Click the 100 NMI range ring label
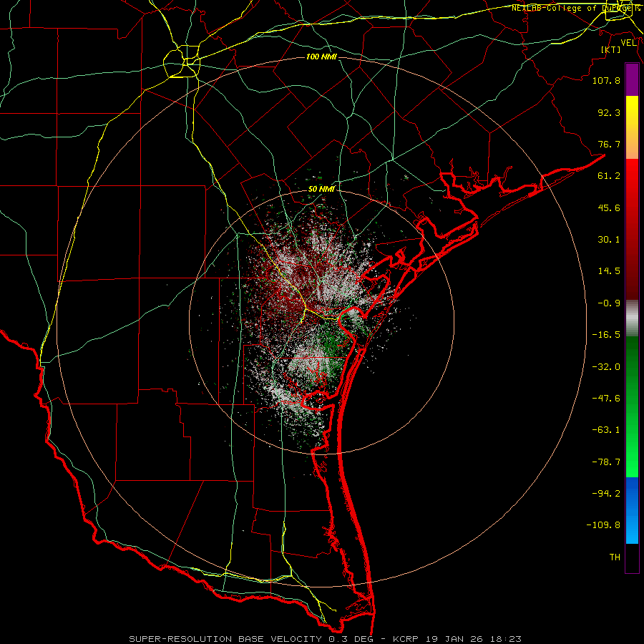644x644 pixels. pyautogui.click(x=321, y=57)
